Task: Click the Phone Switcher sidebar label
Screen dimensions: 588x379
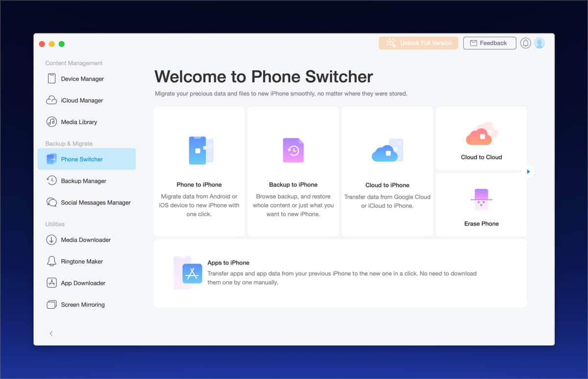Action: point(82,159)
